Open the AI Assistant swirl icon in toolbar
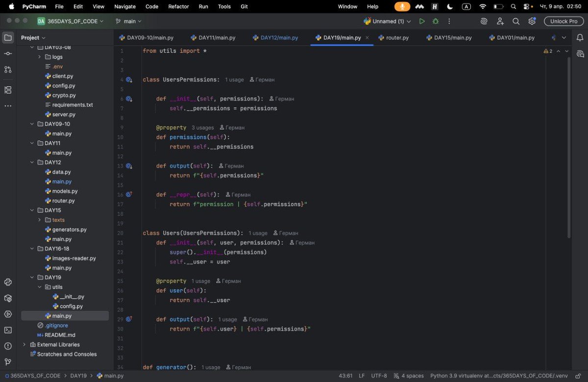 coord(484,21)
